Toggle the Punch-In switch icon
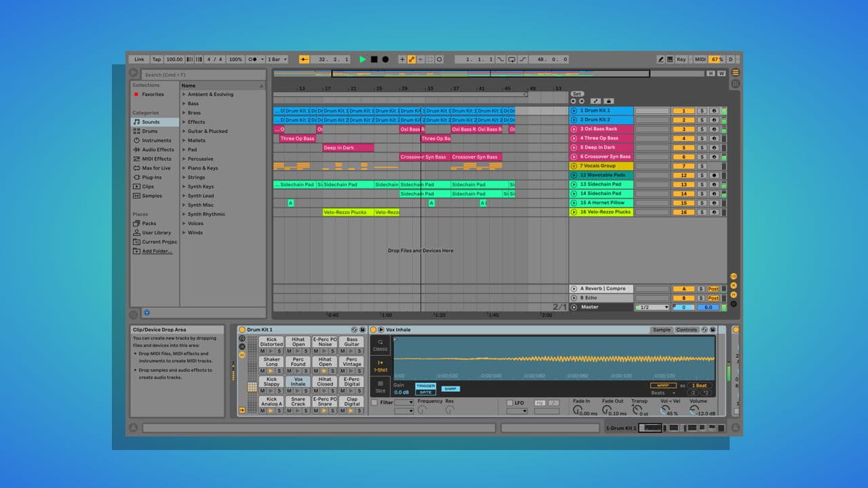 (x=500, y=60)
